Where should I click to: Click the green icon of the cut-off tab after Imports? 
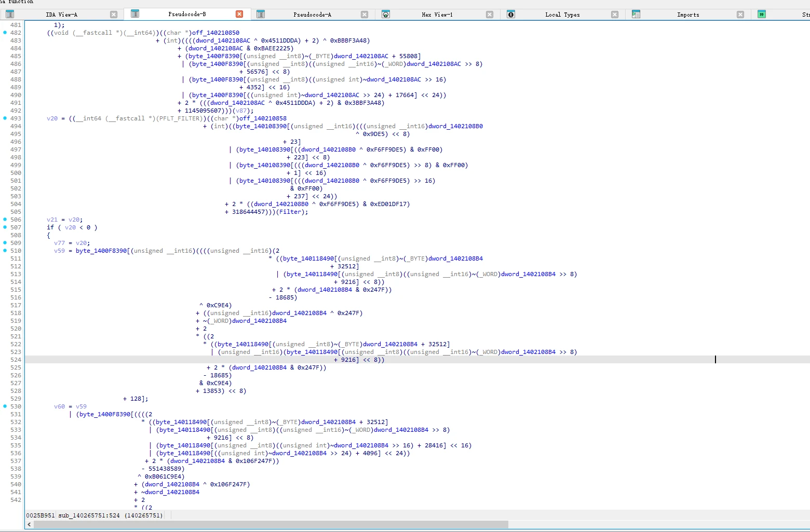(x=761, y=15)
